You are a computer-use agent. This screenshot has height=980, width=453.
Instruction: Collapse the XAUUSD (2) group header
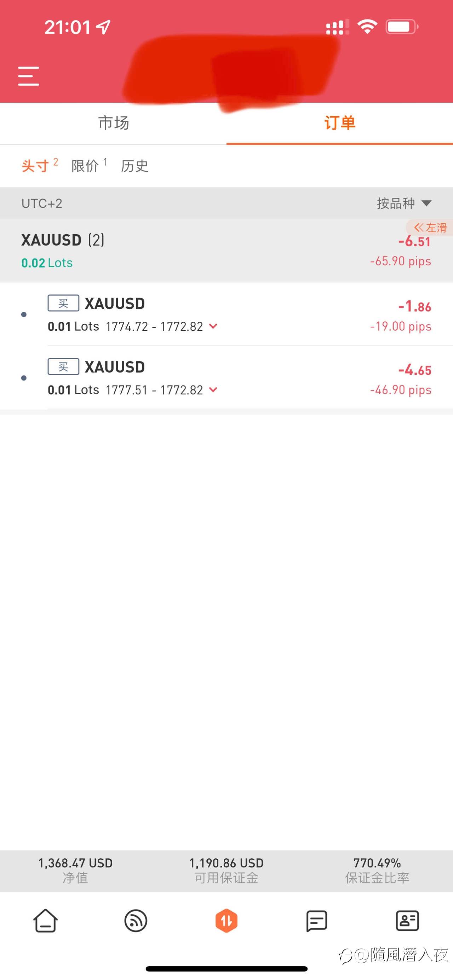226,251
